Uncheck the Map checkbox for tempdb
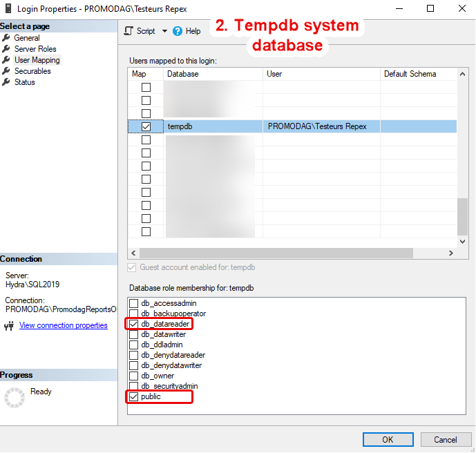476x453 pixels. 146,126
